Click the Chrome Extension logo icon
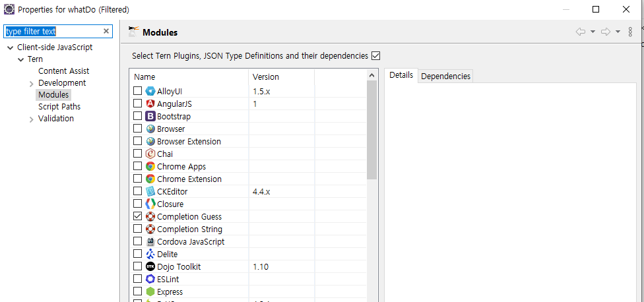Viewport: 644px width, 302px height. 150,179
